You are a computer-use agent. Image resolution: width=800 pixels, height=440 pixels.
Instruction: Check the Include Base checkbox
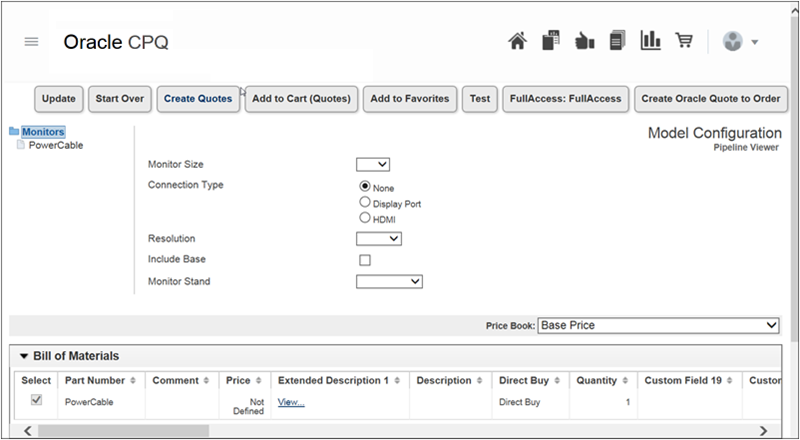tap(365, 260)
